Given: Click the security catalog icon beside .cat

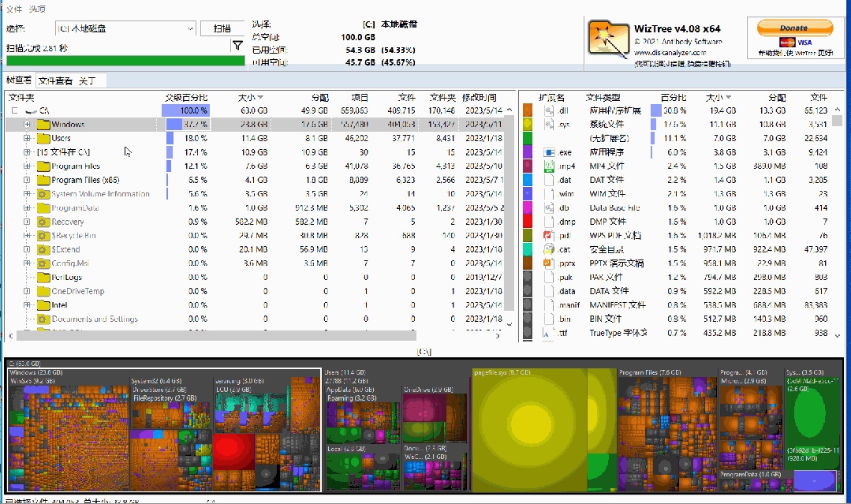Looking at the screenshot, I should 547,249.
